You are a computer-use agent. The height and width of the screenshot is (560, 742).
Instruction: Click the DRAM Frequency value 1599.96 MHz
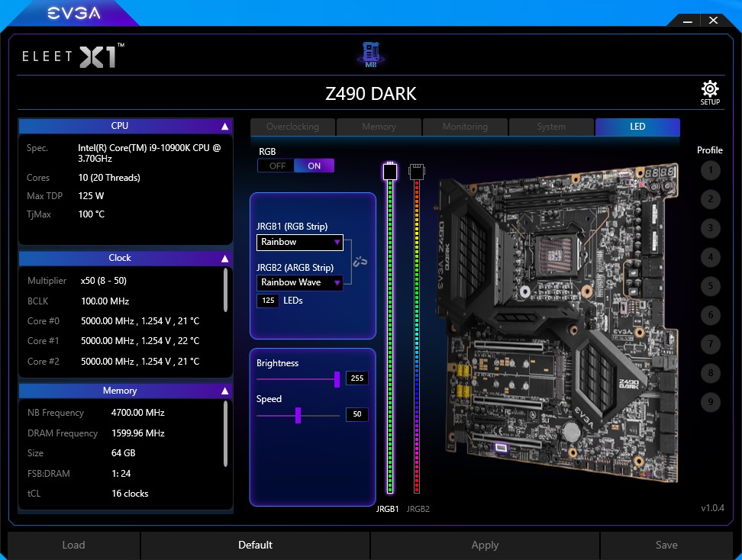(137, 433)
